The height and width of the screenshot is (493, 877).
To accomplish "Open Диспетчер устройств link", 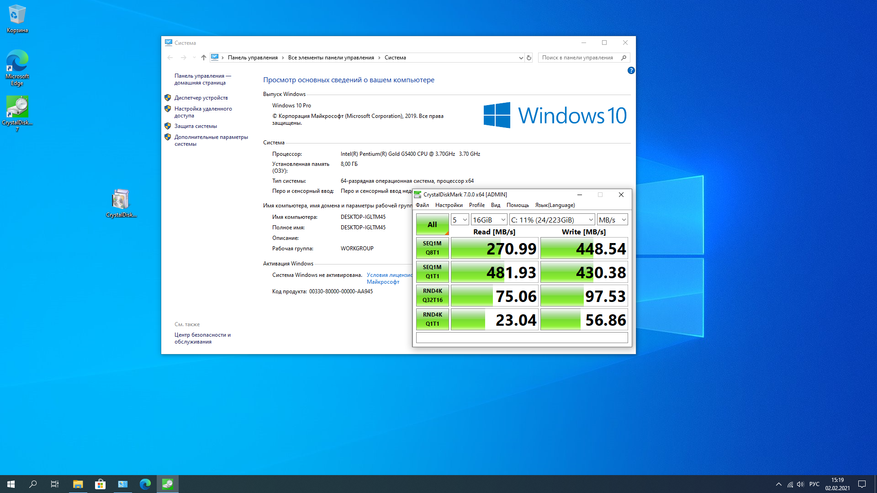I will [x=201, y=98].
